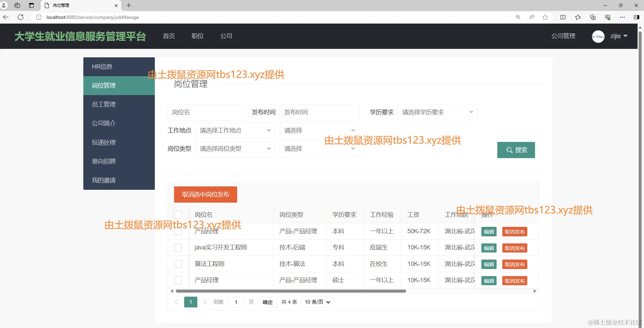
Task: Click the 确定 pagination confirm button
Action: point(268,302)
